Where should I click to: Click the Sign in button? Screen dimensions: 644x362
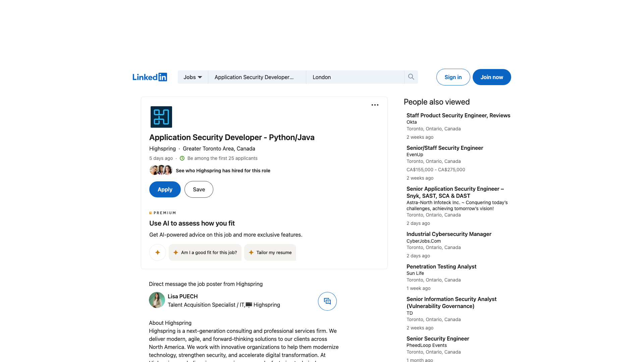[453, 77]
